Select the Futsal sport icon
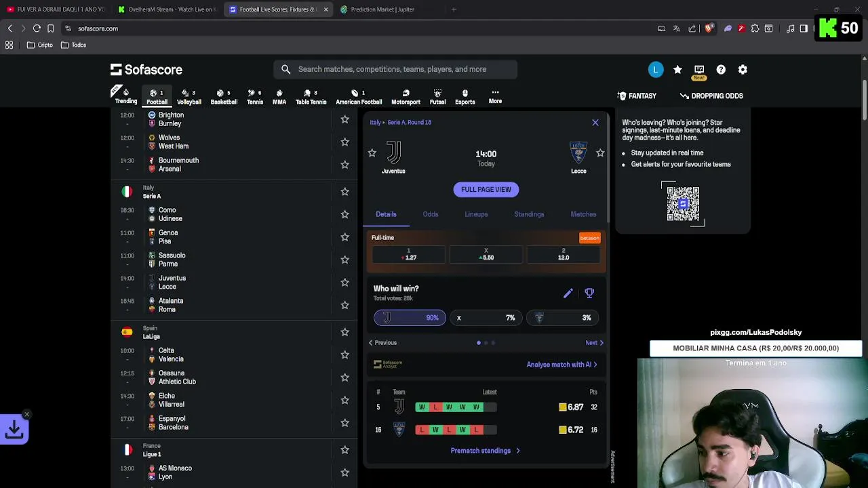Viewport: 868px width, 488px height. point(437,97)
